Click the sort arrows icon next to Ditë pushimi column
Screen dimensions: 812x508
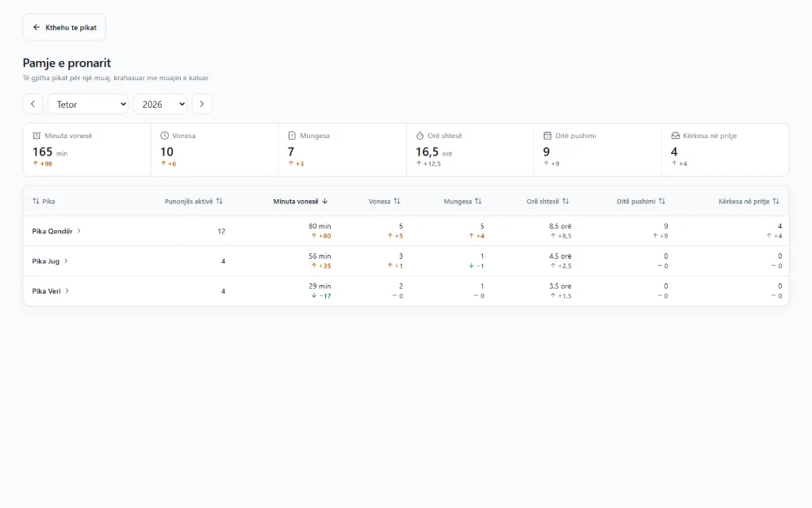tap(662, 201)
